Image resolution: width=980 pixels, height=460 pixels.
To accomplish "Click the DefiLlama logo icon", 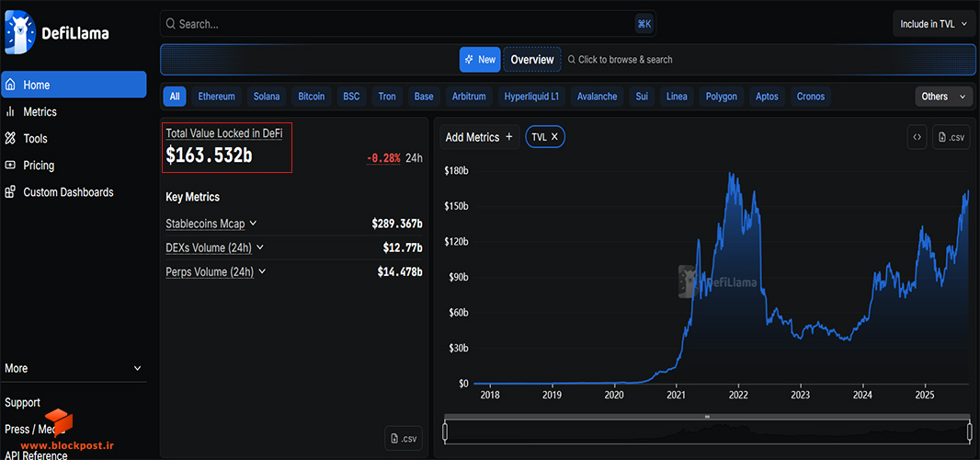I will point(18,32).
